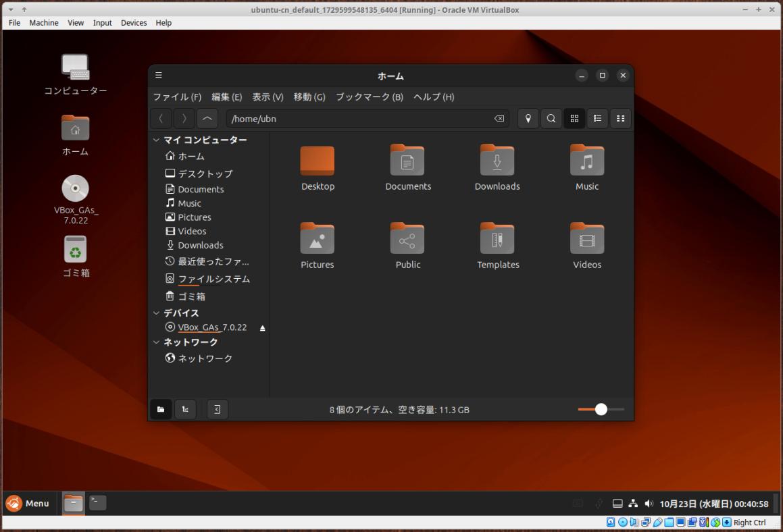Open network icon in system tray

click(633, 504)
